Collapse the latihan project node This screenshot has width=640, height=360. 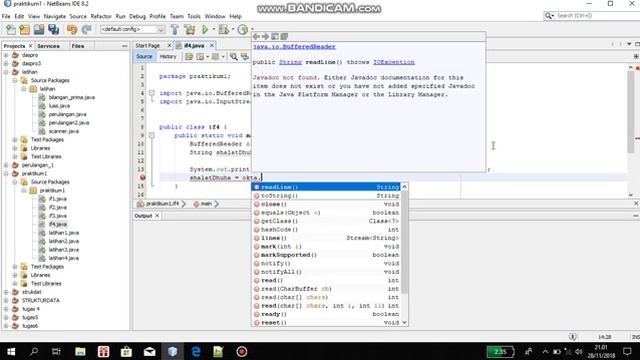pos(6,72)
